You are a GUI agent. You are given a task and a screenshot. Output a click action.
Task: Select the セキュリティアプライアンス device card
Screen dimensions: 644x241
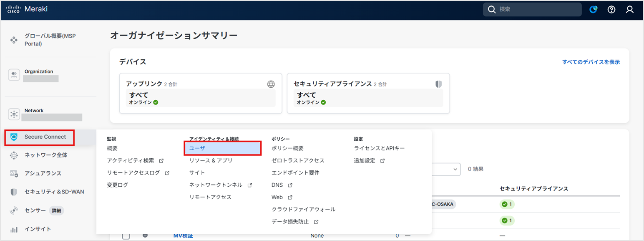(368, 93)
